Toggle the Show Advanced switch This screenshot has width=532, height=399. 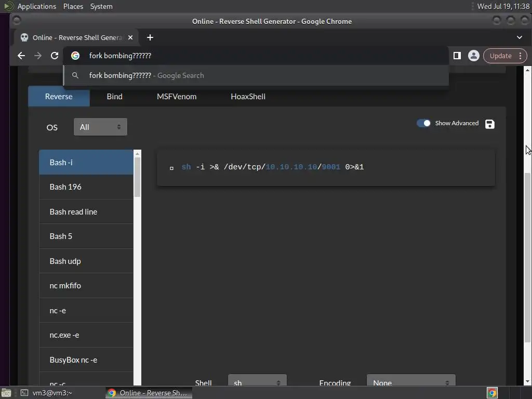tap(423, 123)
